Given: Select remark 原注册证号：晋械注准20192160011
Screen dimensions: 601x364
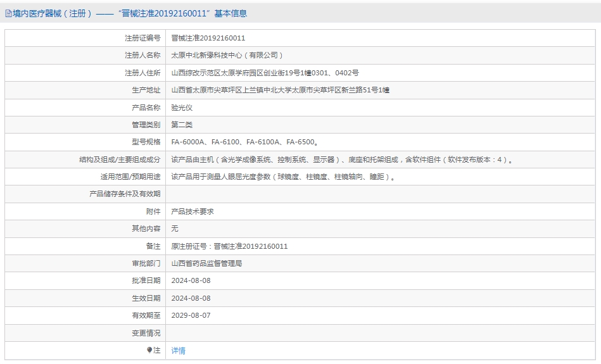Looking at the screenshot, I should click(x=229, y=246).
